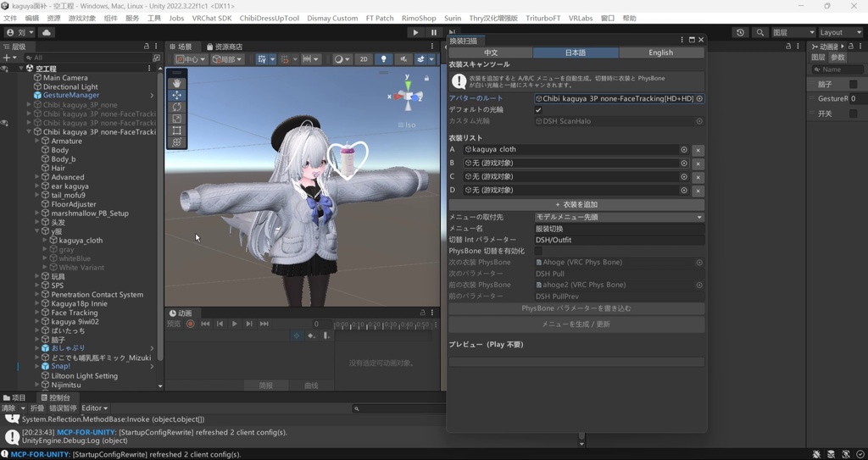Screen dimensions: 868x460
Task: Select the Rotate tool in scene toolbar
Action: [x=176, y=107]
